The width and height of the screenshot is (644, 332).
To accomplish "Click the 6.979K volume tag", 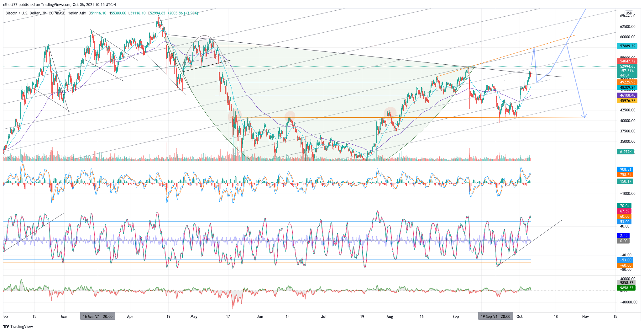I will tap(626, 152).
